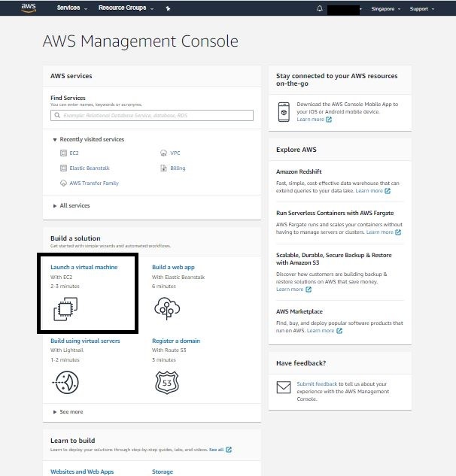
Task: Collapse the Recently visited services section
Action: (x=89, y=139)
